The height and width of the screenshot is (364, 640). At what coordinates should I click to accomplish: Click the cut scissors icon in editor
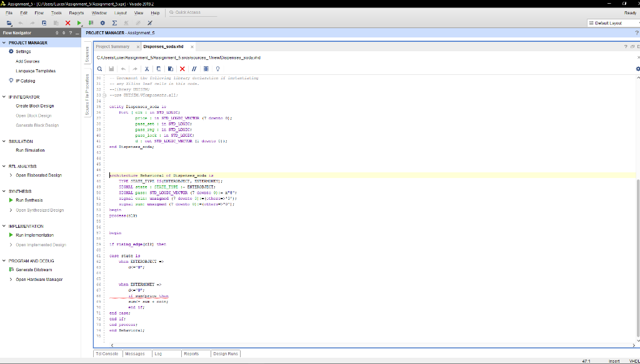(147, 69)
